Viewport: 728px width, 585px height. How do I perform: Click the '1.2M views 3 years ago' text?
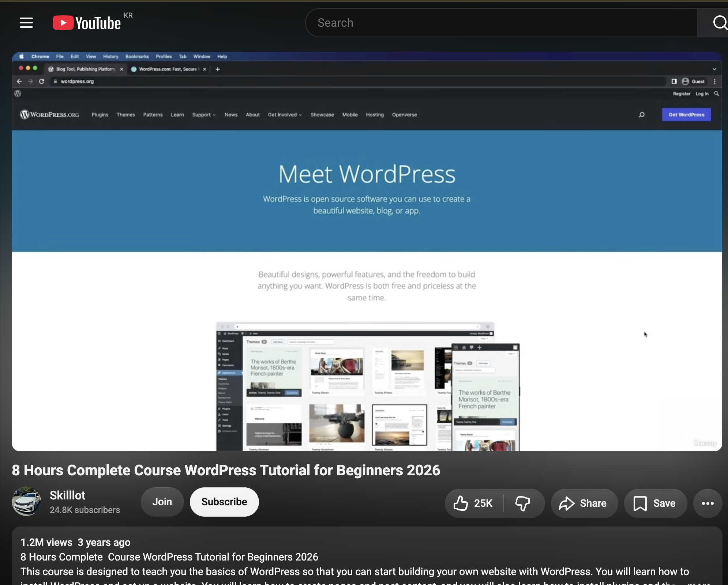click(75, 542)
